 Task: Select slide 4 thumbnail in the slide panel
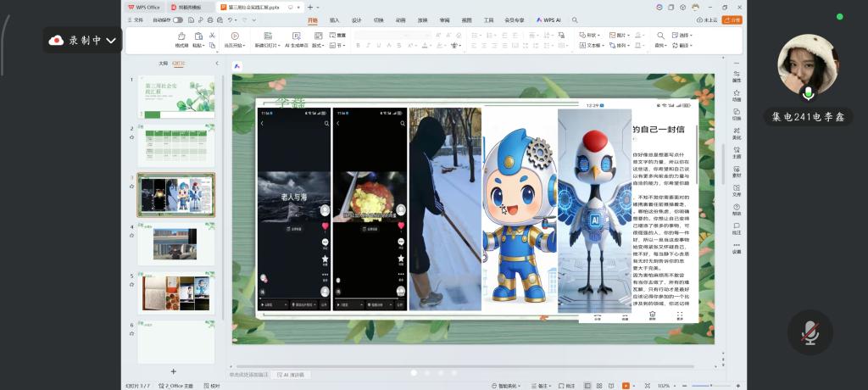click(x=175, y=244)
